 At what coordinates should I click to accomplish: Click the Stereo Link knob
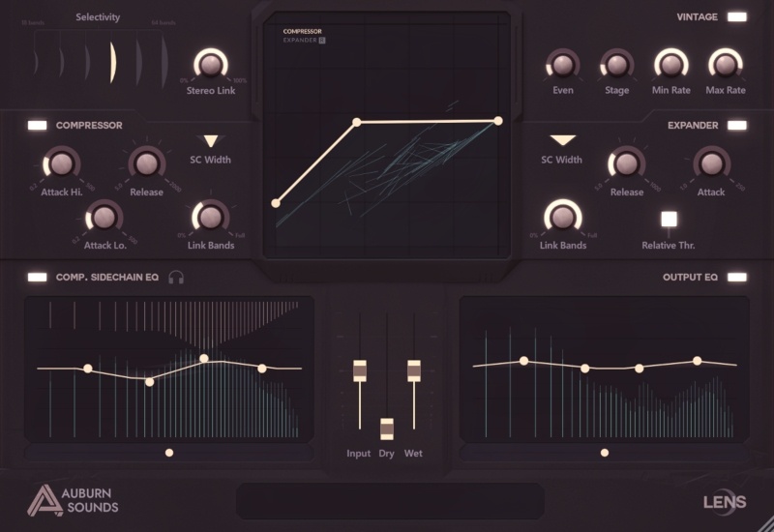[x=210, y=66]
